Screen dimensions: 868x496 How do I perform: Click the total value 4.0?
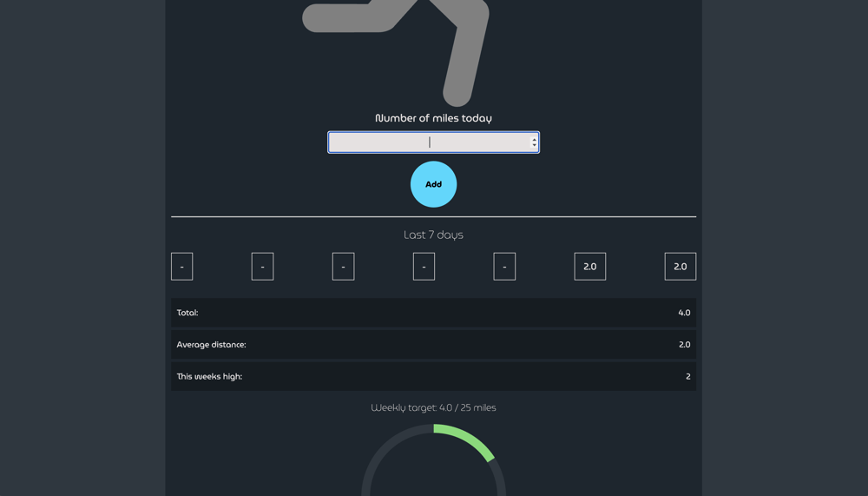(x=684, y=313)
